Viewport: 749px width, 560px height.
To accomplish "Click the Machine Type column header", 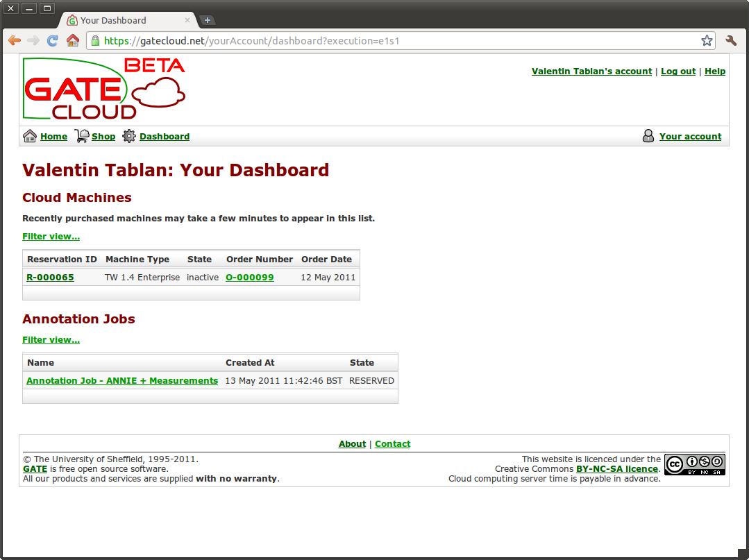I will [x=137, y=260].
